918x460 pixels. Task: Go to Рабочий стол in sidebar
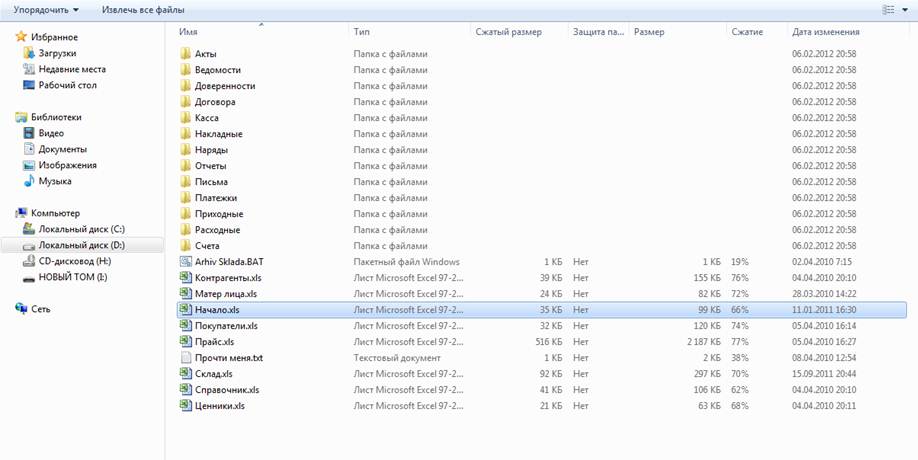67,85
